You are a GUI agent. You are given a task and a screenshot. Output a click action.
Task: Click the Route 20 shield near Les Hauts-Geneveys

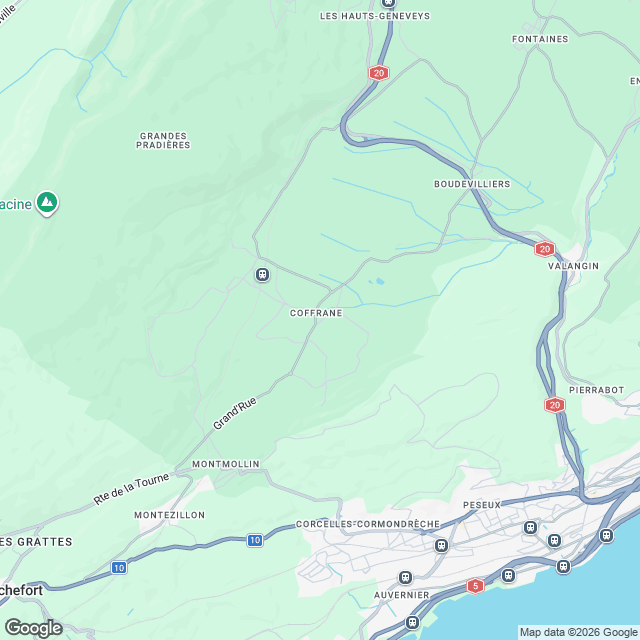tap(379, 73)
